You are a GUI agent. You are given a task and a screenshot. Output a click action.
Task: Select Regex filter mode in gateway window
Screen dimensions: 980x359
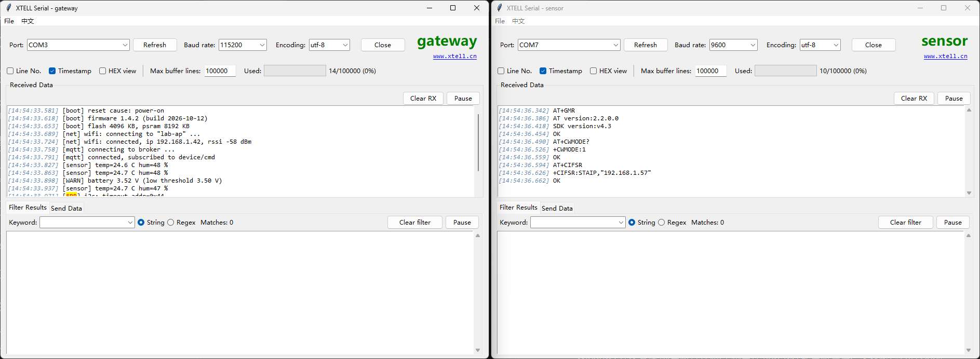170,223
